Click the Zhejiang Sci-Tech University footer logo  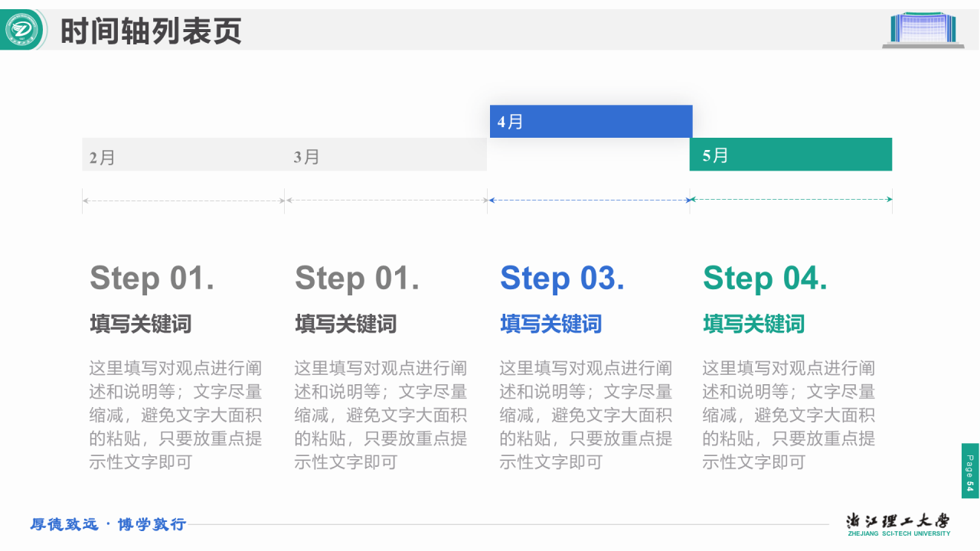[x=898, y=524]
